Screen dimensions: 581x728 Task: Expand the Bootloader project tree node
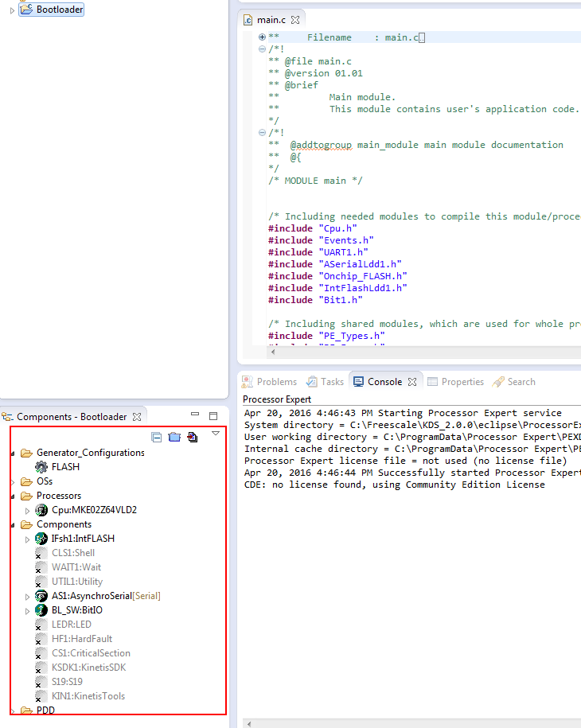click(12, 10)
